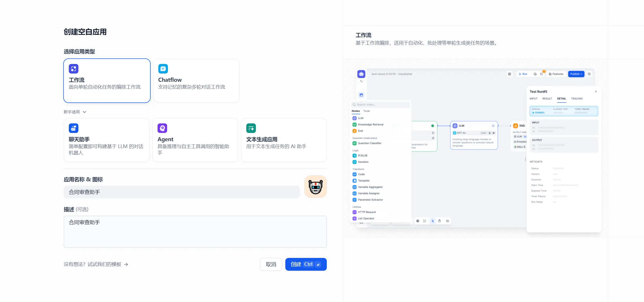644x302 pixels.
Task: Open the robot app icon picker
Action: (x=315, y=187)
